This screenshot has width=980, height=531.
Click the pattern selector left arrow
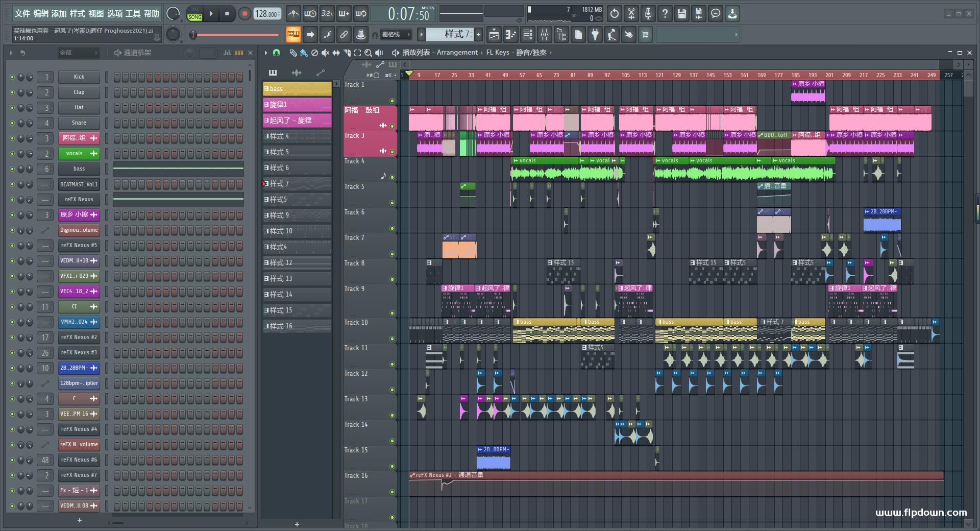point(421,34)
